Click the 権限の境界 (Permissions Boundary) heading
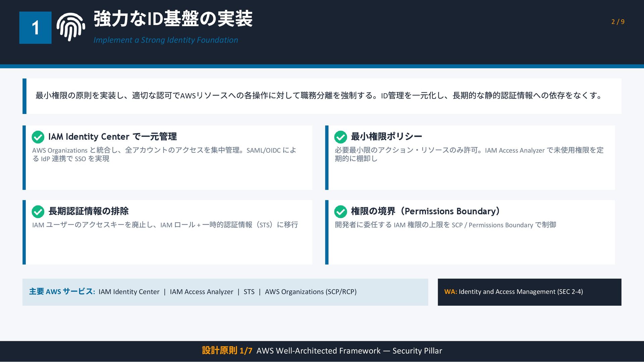Image resolution: width=644 pixels, height=362 pixels. pos(425,211)
